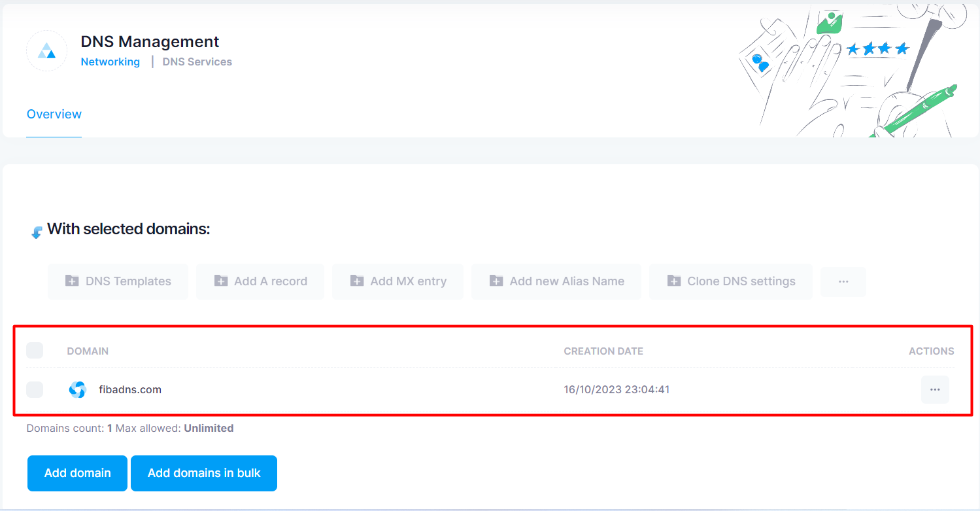Click Add domains in bulk button
Image resolution: width=980 pixels, height=511 pixels.
coord(204,473)
